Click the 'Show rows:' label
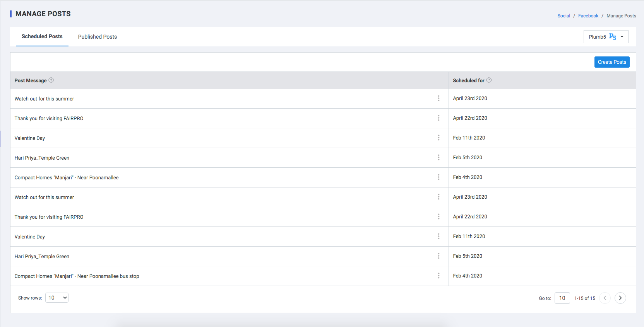 [30, 298]
